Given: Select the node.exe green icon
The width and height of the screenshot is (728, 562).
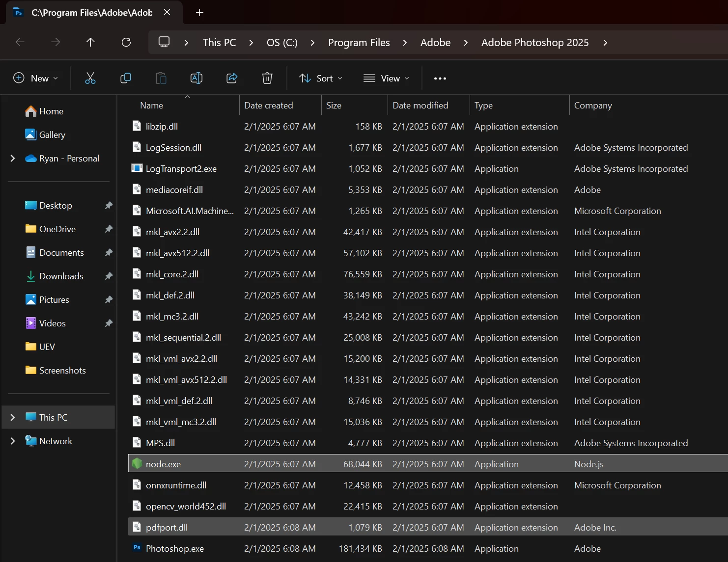Looking at the screenshot, I should click(x=137, y=464).
